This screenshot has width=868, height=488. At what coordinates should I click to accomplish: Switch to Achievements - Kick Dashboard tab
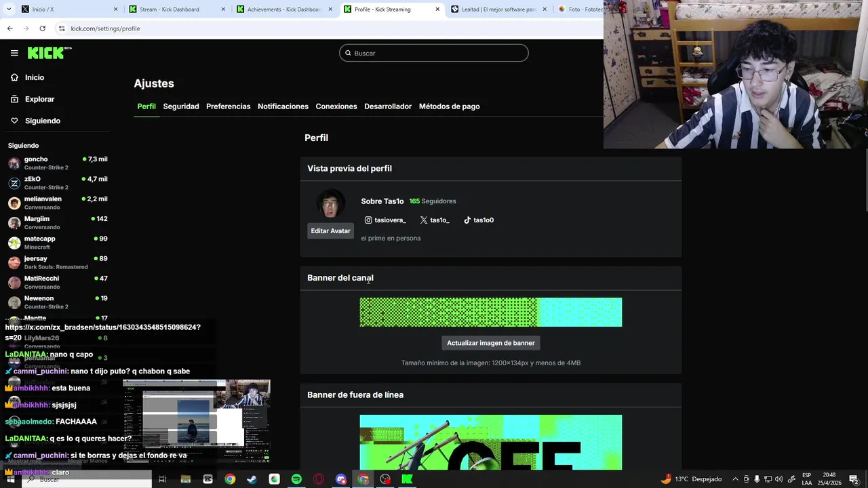283,9
